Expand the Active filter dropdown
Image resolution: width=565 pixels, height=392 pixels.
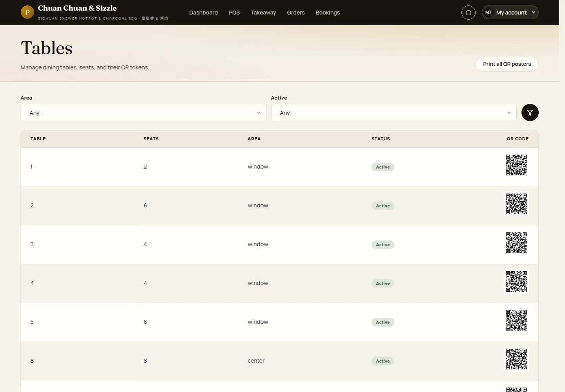click(394, 113)
